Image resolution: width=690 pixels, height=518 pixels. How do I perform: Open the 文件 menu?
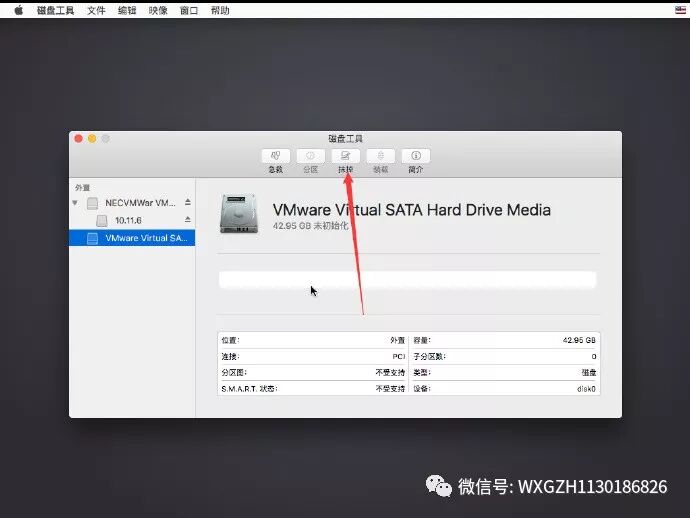pos(96,10)
